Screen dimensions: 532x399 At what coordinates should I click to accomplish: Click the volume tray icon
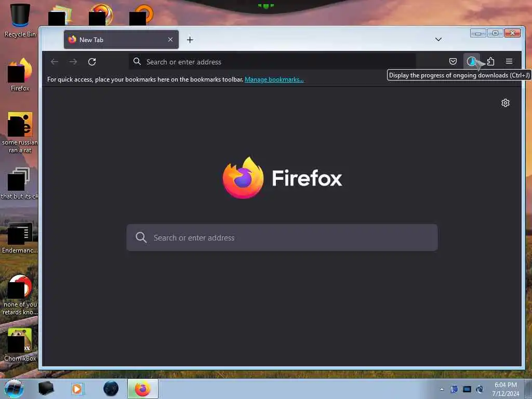pyautogui.click(x=480, y=389)
